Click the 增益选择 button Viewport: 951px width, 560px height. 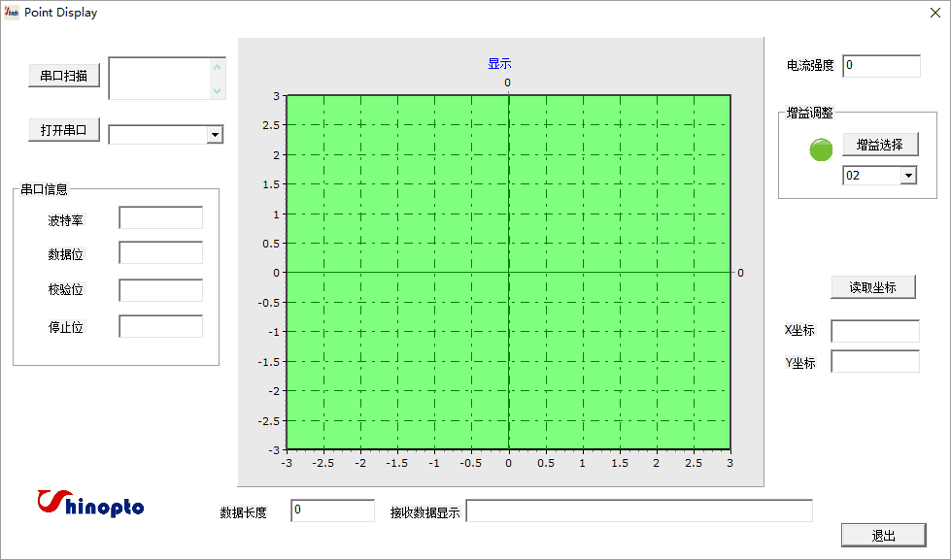880,145
